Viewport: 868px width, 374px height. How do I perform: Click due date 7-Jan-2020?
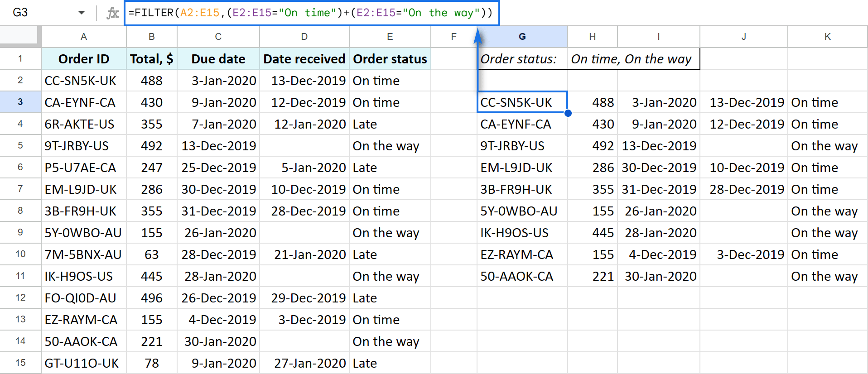pos(218,124)
